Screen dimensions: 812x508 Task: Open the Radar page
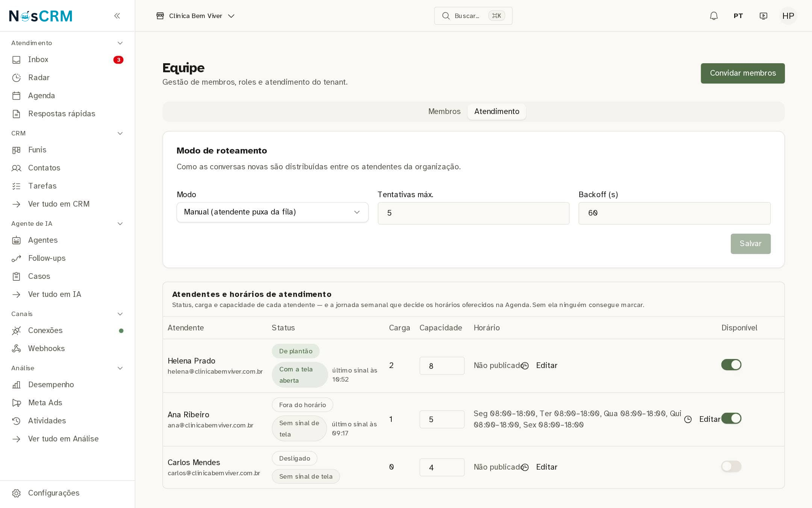(67, 78)
